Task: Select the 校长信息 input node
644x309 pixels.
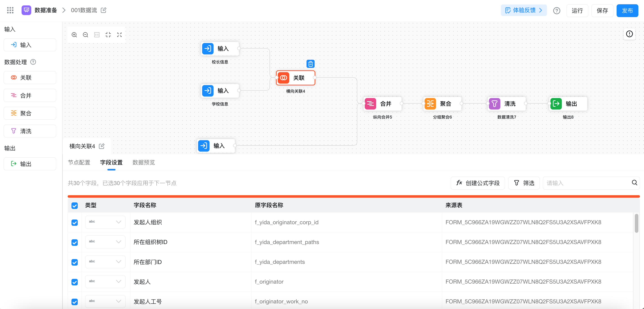Action: (x=220, y=49)
